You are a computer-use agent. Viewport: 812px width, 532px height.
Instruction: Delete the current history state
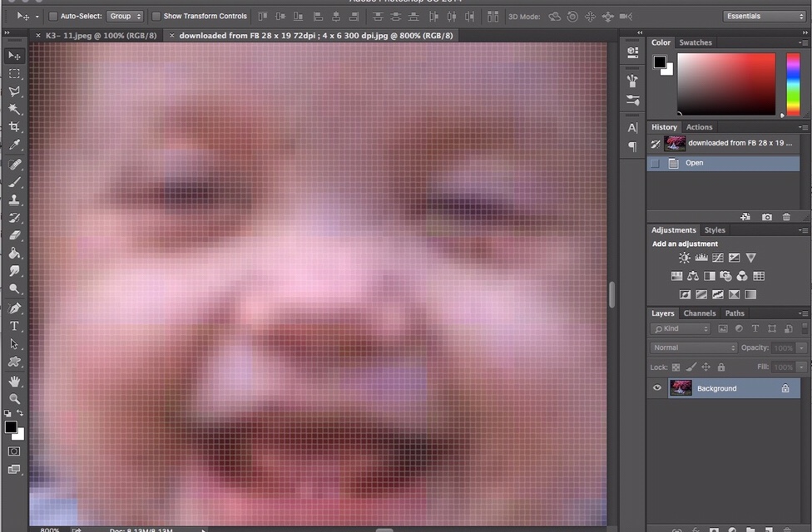[787, 217]
